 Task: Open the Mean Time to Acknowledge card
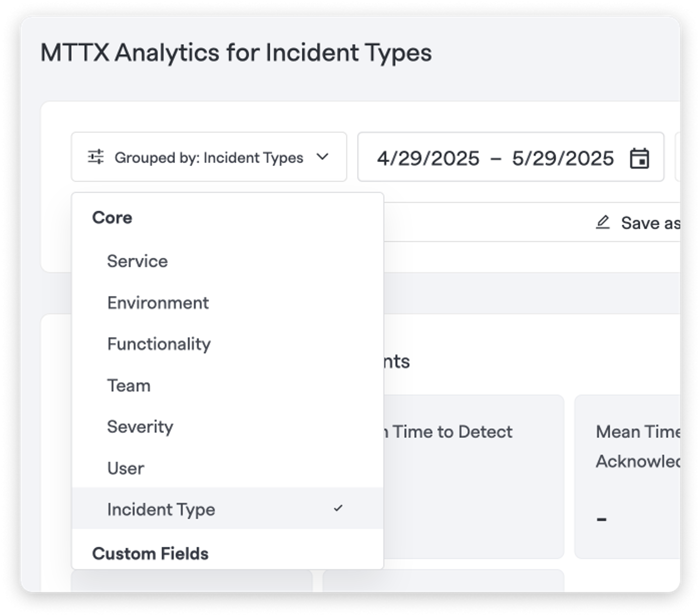point(627,477)
